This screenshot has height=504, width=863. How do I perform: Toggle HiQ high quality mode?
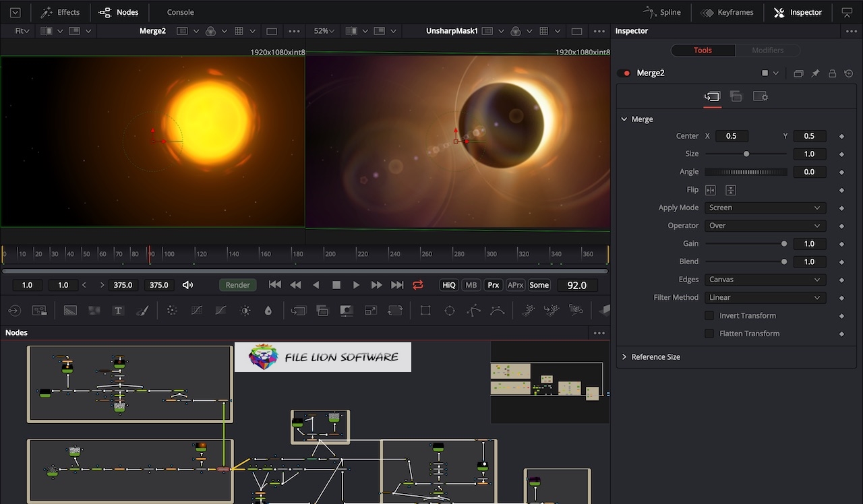pos(448,285)
